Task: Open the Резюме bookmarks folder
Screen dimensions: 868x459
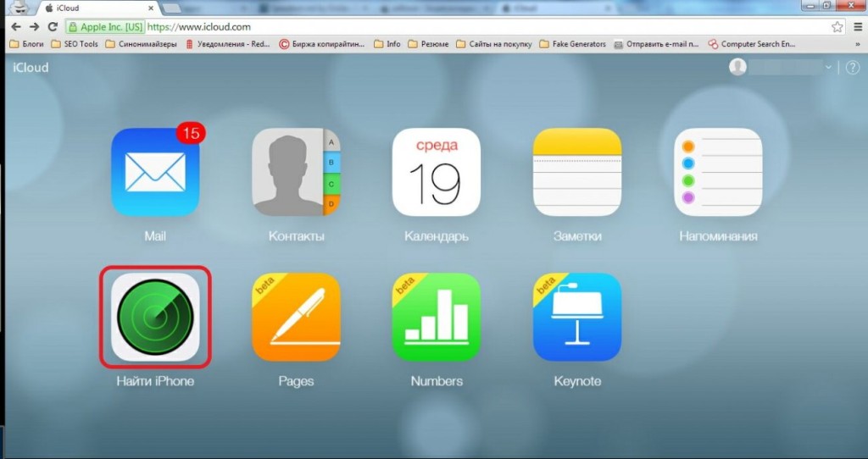Action: tap(428, 44)
